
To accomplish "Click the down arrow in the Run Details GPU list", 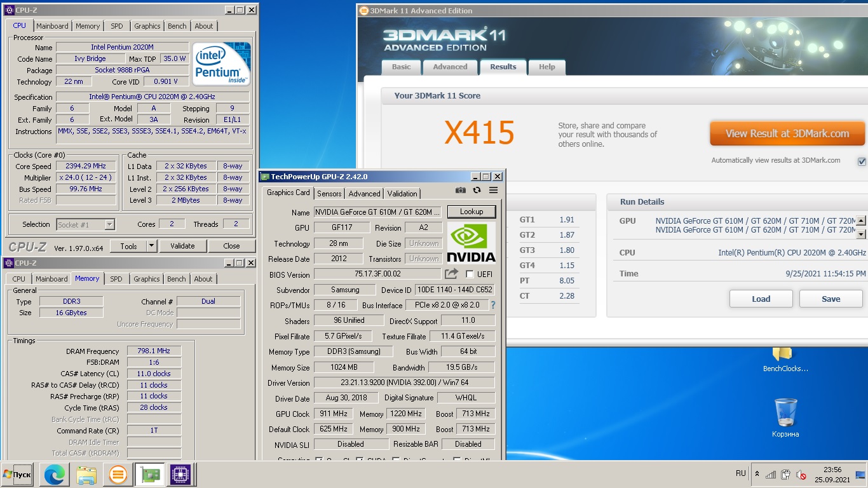I will coord(861,234).
